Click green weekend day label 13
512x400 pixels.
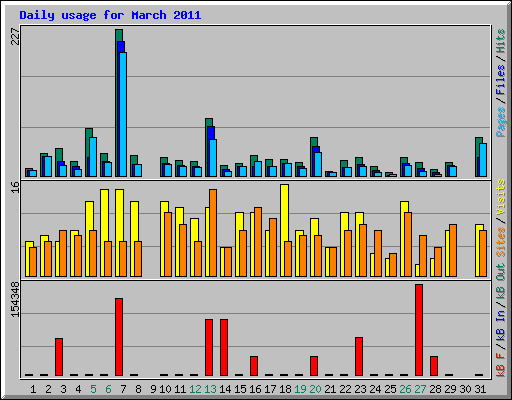[210, 389]
